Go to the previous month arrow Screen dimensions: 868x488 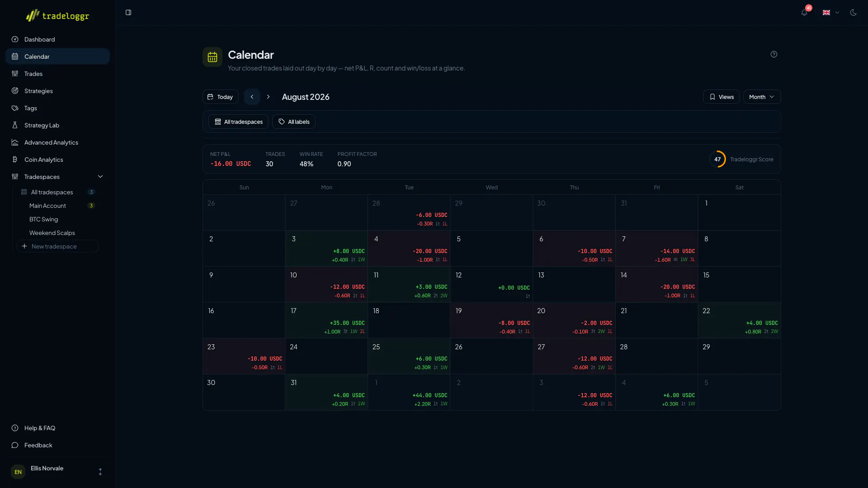coord(252,97)
